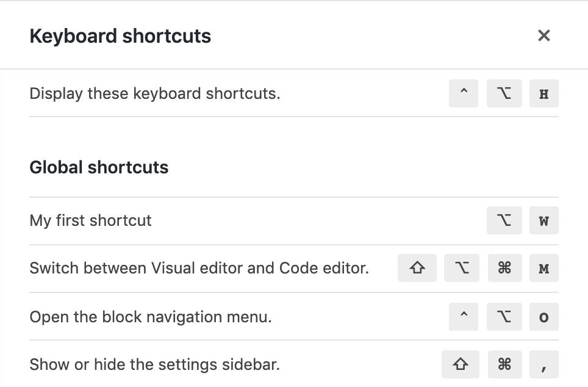Image resolution: width=588 pixels, height=387 pixels.
Task: Click the O key for block navigation menu
Action: [543, 317]
